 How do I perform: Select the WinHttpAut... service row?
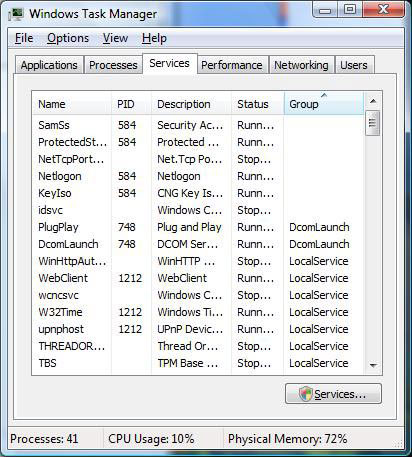198,261
